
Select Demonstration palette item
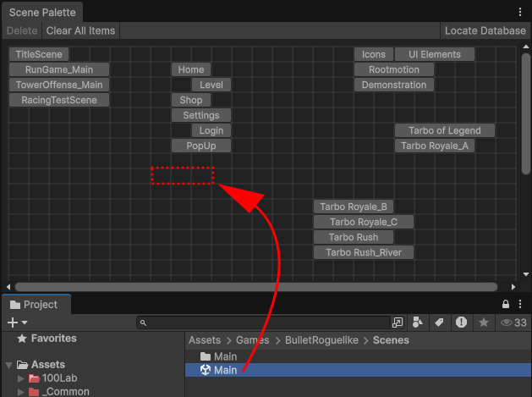[394, 85]
